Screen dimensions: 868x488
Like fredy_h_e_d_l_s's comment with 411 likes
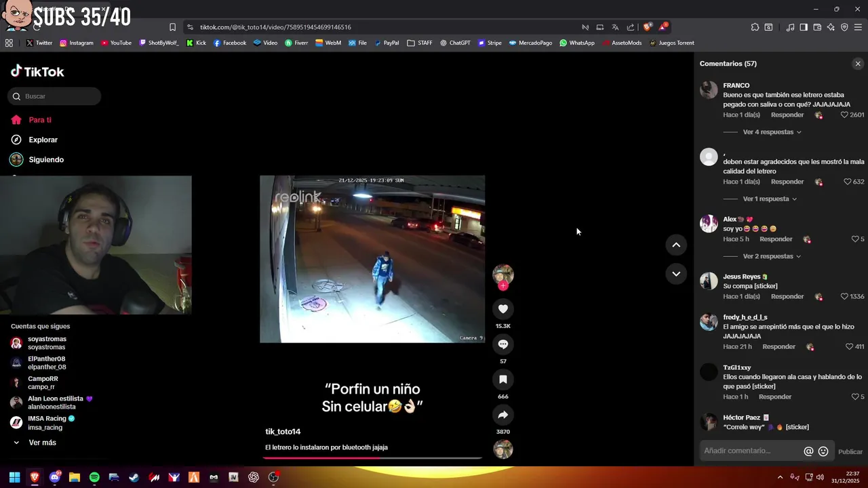click(x=849, y=347)
